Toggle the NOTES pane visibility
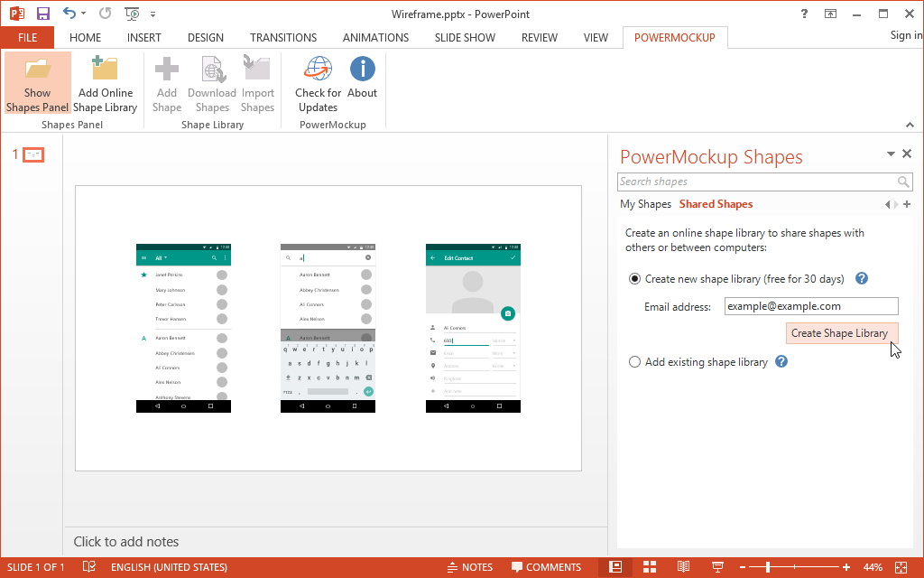The width and height of the screenshot is (924, 578). 470,566
